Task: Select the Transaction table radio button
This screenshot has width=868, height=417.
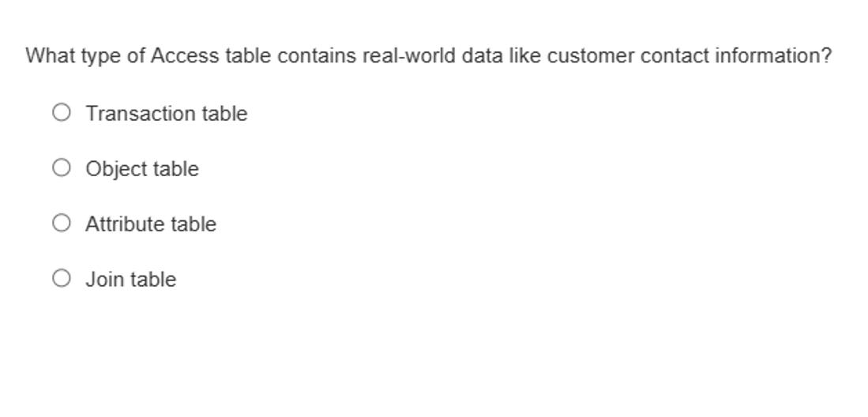Action: click(62, 112)
